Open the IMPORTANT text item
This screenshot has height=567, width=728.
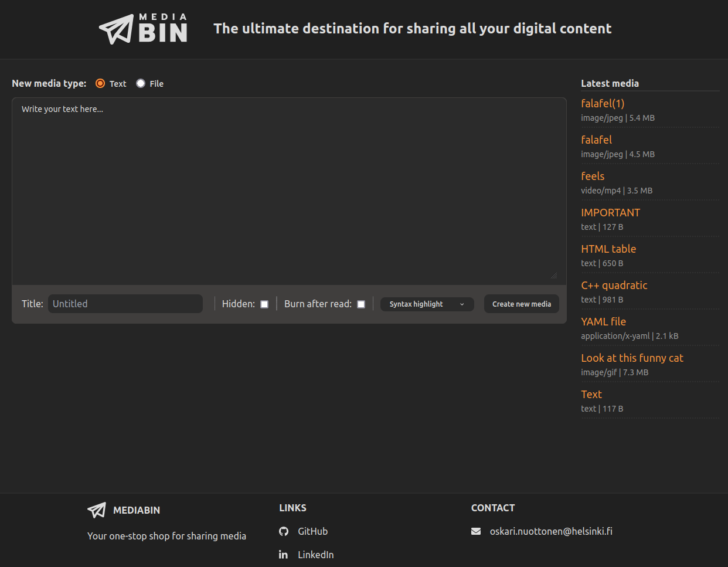coord(611,212)
